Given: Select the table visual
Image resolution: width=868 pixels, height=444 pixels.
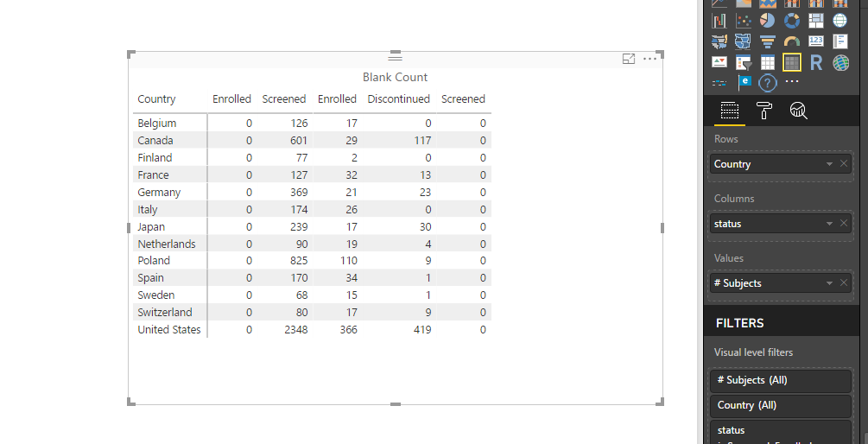Looking at the screenshot, I should tap(767, 62).
